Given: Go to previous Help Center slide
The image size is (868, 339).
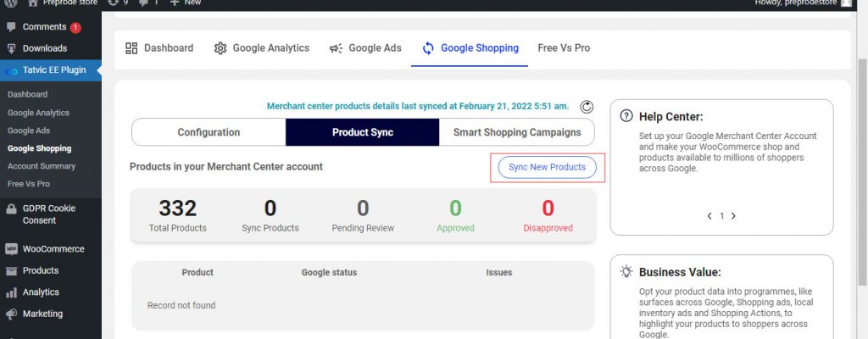Looking at the screenshot, I should pos(709,216).
